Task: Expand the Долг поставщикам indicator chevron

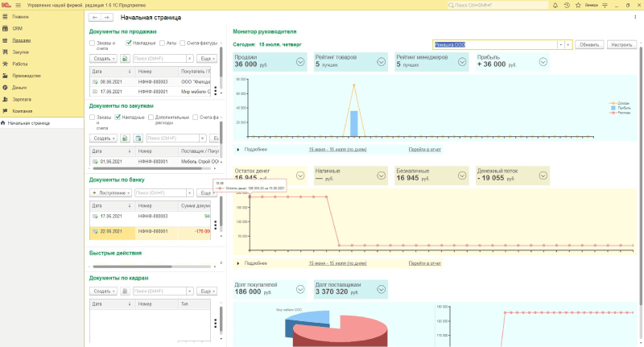Action: 380,288
